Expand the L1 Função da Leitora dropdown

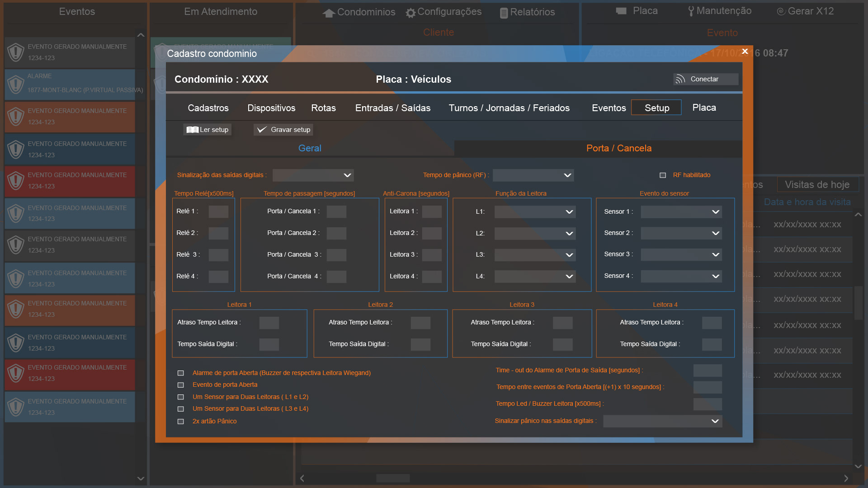(x=535, y=212)
